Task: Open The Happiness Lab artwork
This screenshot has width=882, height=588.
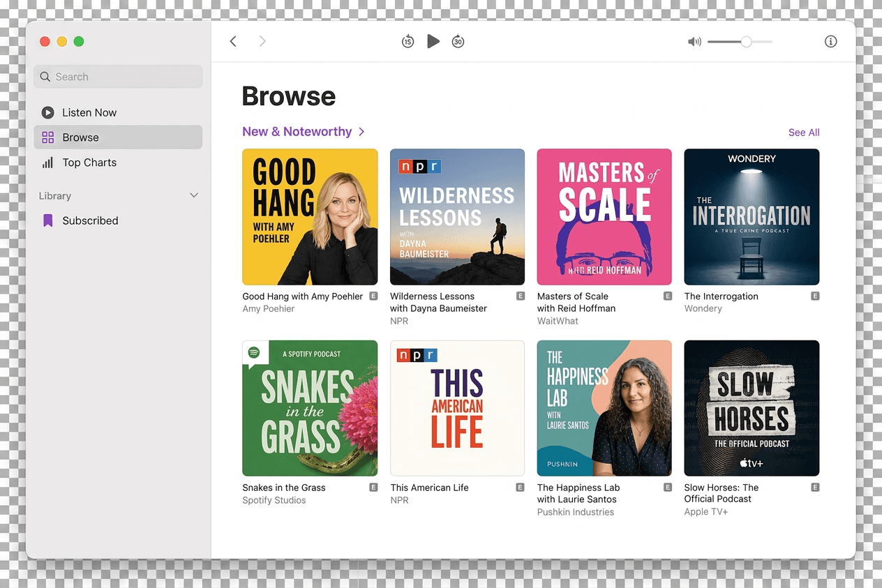Action: pos(604,408)
